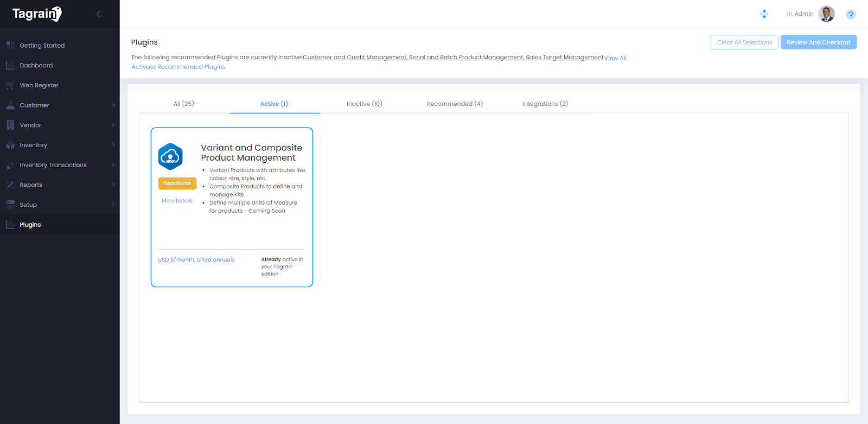Click the Inventory Transactions icon
Screen dimensions: 868x424
10,165
